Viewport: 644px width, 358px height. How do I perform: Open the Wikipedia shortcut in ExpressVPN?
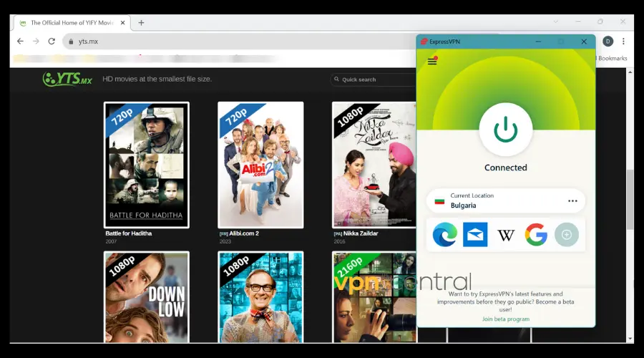[506, 235]
